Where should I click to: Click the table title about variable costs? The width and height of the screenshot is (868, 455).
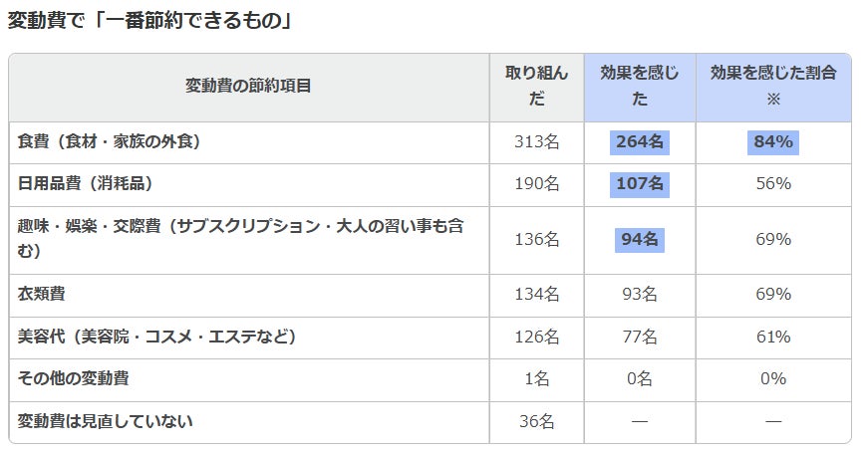(x=149, y=20)
